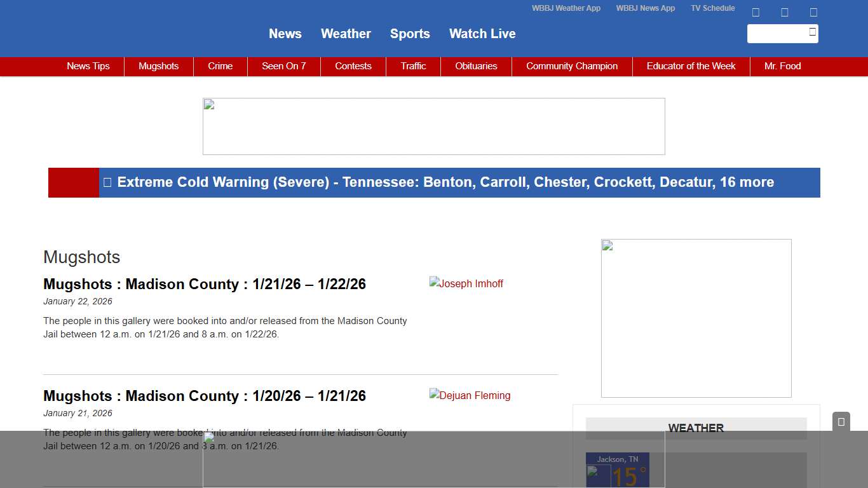Select Watch Live in the header
Image resolution: width=868 pixels, height=488 pixels.
pos(482,34)
